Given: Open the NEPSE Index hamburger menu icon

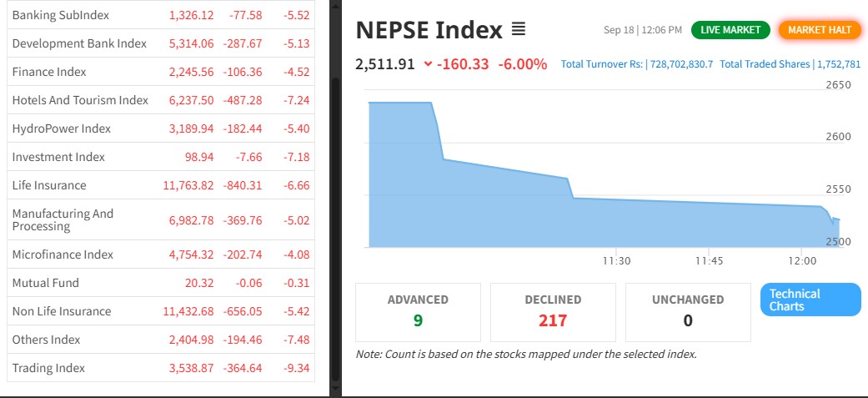Looking at the screenshot, I should coord(518,31).
